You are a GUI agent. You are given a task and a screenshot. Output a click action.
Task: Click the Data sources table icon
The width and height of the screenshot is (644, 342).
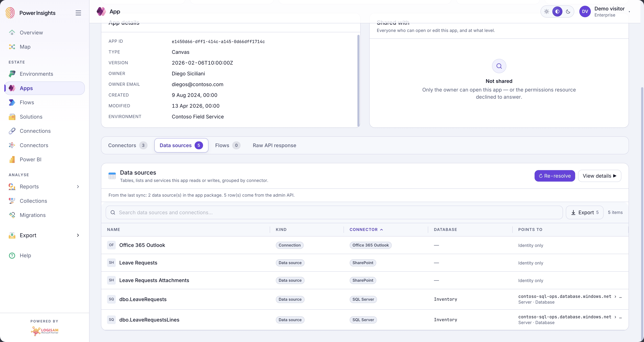pyautogui.click(x=112, y=176)
